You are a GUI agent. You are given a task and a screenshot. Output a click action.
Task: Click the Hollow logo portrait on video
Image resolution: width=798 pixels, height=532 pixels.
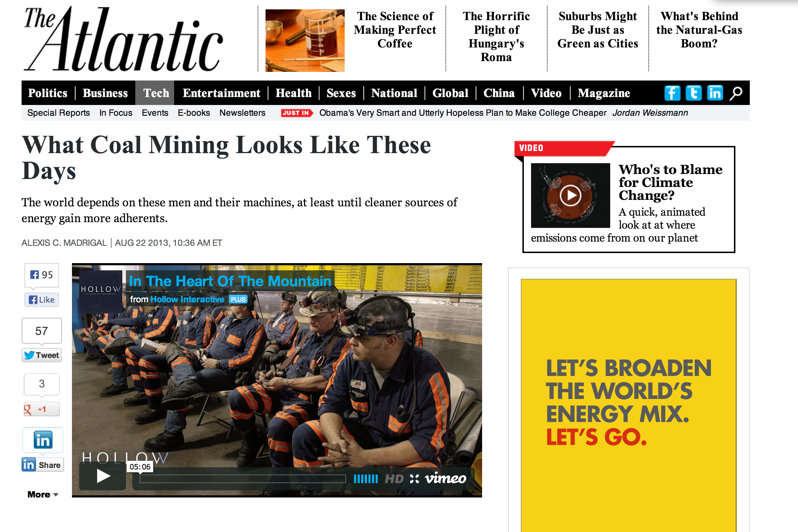coord(101,292)
